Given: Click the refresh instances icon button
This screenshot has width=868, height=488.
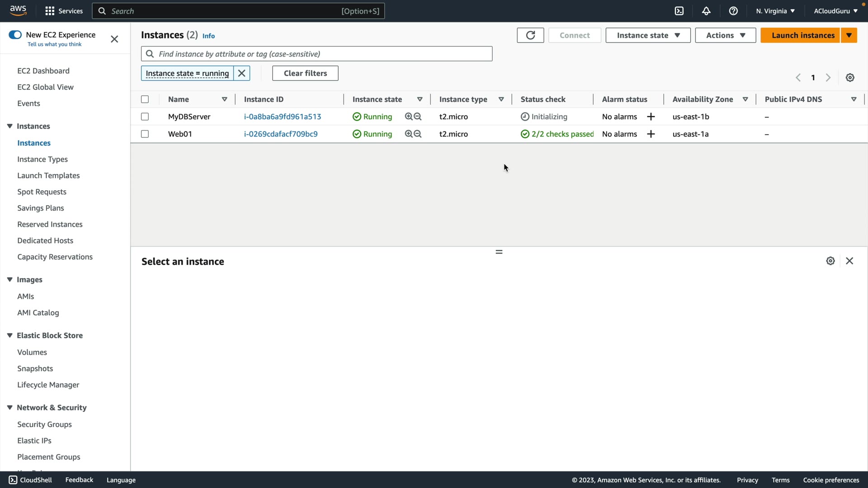Looking at the screenshot, I should tap(530, 35).
